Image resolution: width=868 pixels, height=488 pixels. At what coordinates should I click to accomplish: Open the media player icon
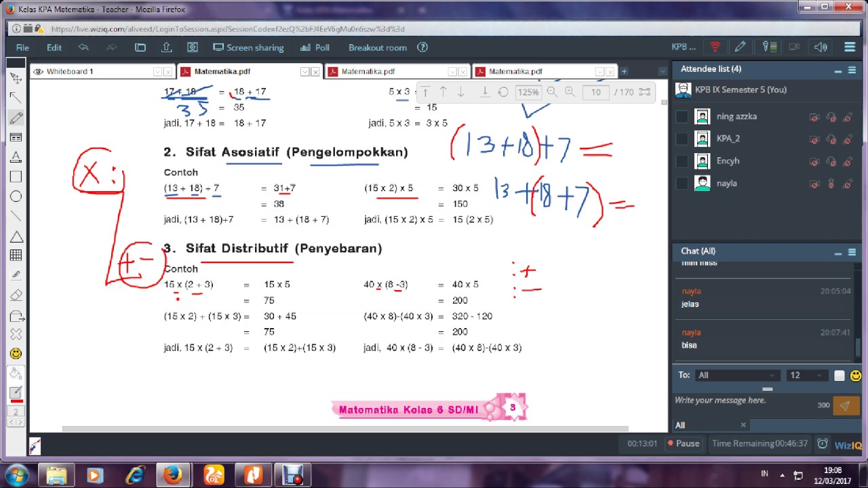[193, 47]
